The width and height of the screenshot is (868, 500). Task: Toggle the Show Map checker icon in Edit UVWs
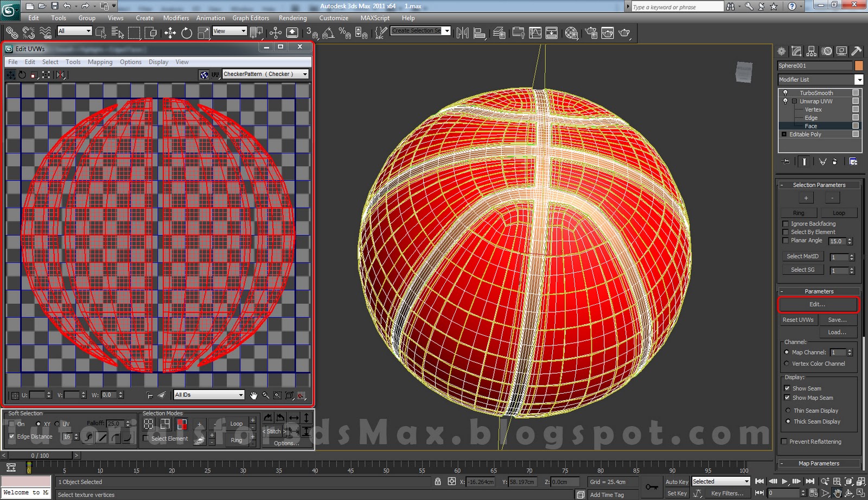pos(203,75)
